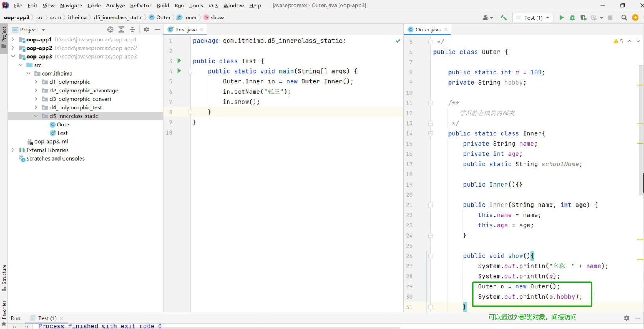Open the VCS menu

point(213,6)
